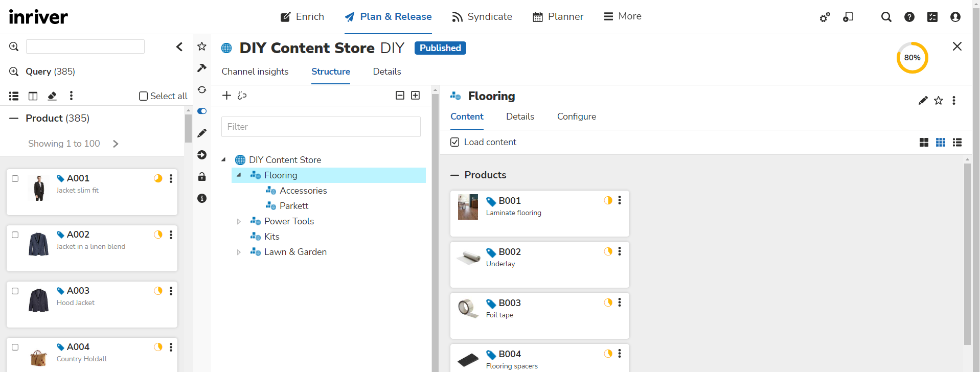This screenshot has width=980, height=372.
Task: Edit Flooring node with pencil icon
Action: pyautogui.click(x=923, y=101)
